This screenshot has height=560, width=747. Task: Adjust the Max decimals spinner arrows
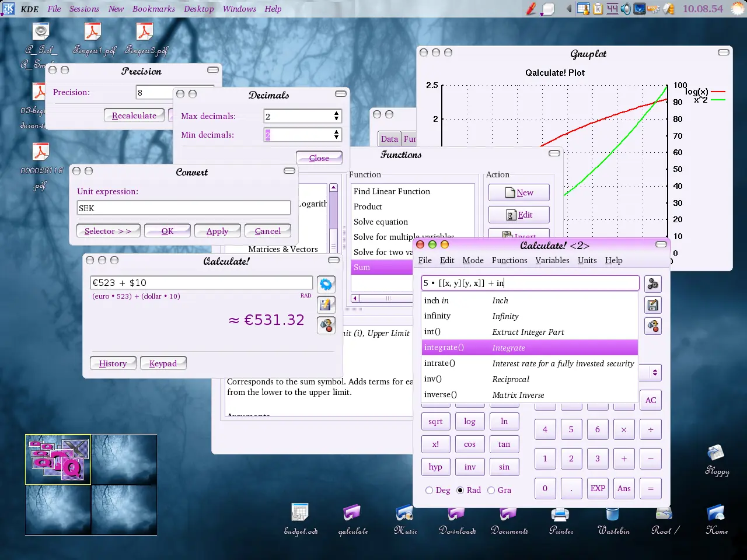coord(336,116)
